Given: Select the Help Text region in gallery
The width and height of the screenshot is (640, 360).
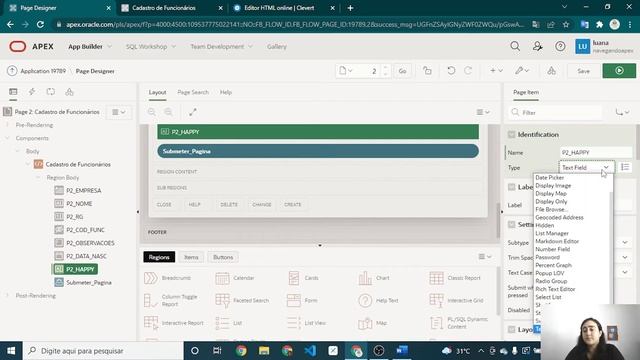Looking at the screenshot, I should (x=378, y=300).
